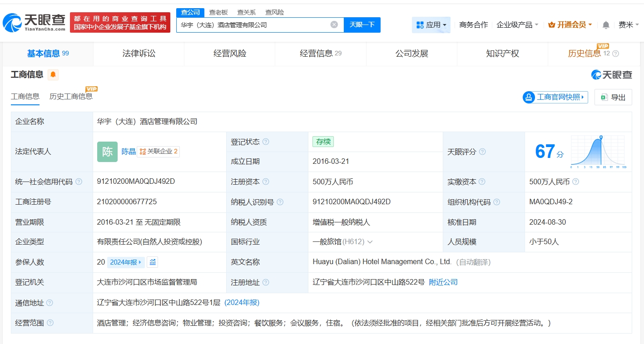Viewport: 644px width, 344px height.
Task: Click the (2024年报) link after address
Action: (242, 302)
